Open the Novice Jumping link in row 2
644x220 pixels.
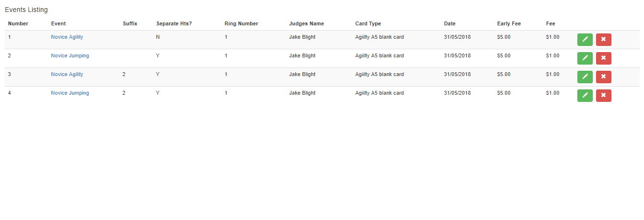[70, 55]
